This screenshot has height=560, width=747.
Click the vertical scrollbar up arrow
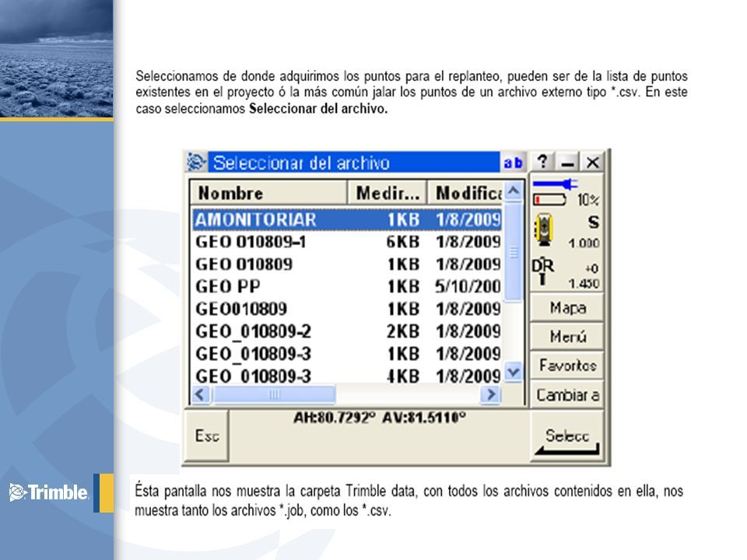click(513, 191)
